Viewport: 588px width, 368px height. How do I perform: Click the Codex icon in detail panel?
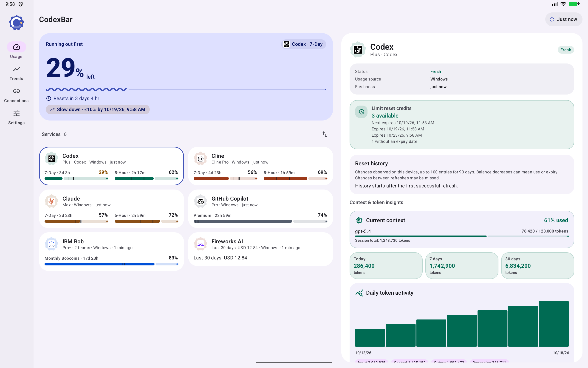pos(358,50)
